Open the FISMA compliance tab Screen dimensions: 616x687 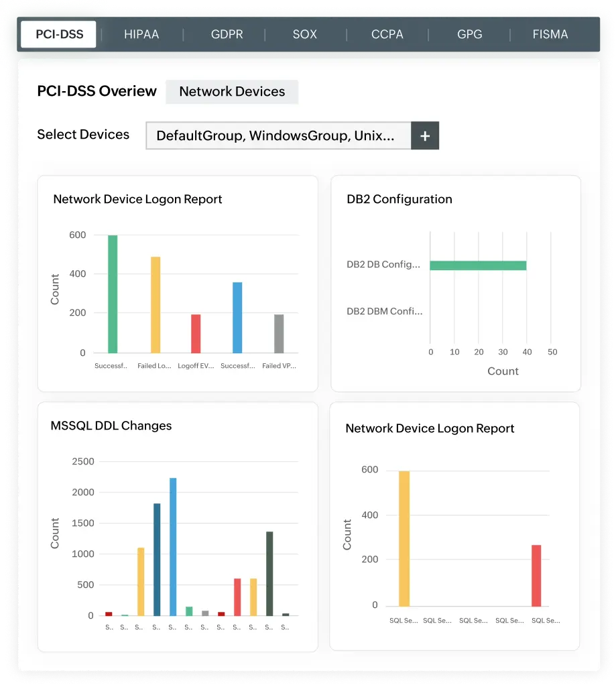(550, 34)
